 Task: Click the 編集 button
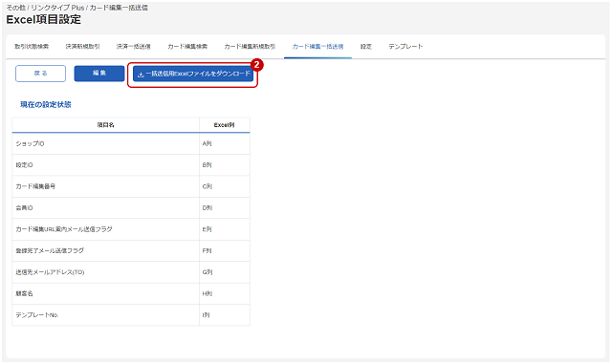pyautogui.click(x=99, y=74)
